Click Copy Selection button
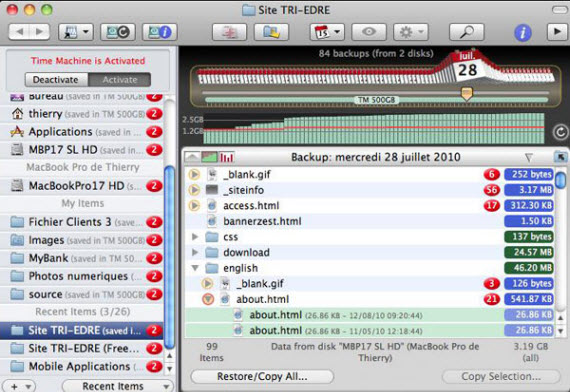The image size is (570, 392). pos(501,376)
